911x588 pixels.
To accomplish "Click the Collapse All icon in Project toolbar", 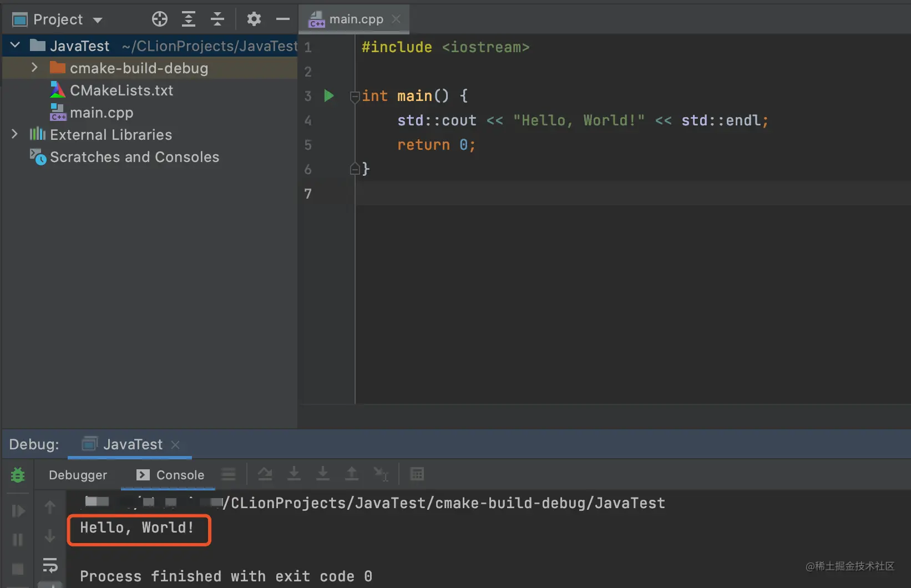I will tap(217, 19).
